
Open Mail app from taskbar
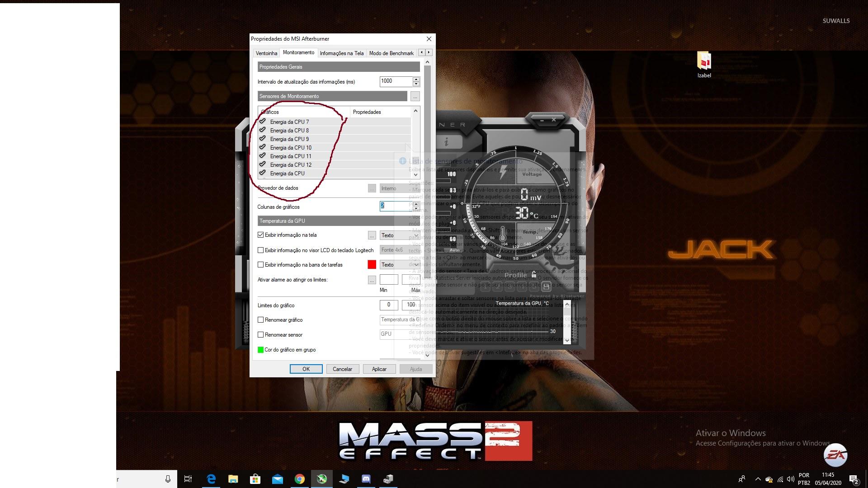pyautogui.click(x=278, y=479)
